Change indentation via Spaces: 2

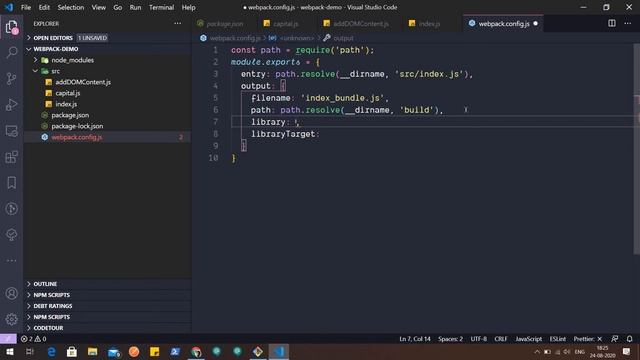pyautogui.click(x=450, y=339)
